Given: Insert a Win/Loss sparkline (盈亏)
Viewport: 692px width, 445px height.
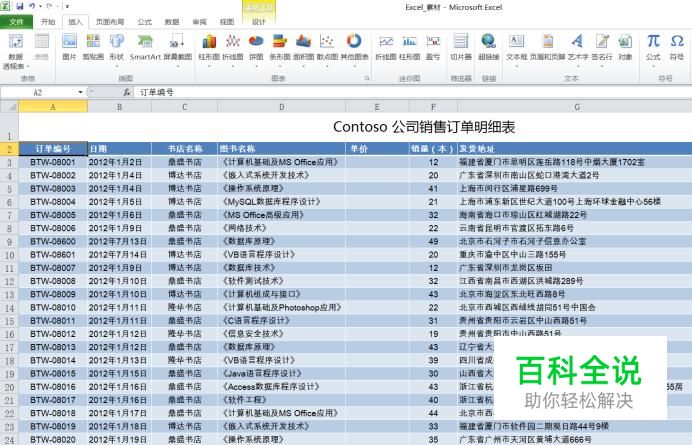Looking at the screenshot, I should tap(433, 47).
